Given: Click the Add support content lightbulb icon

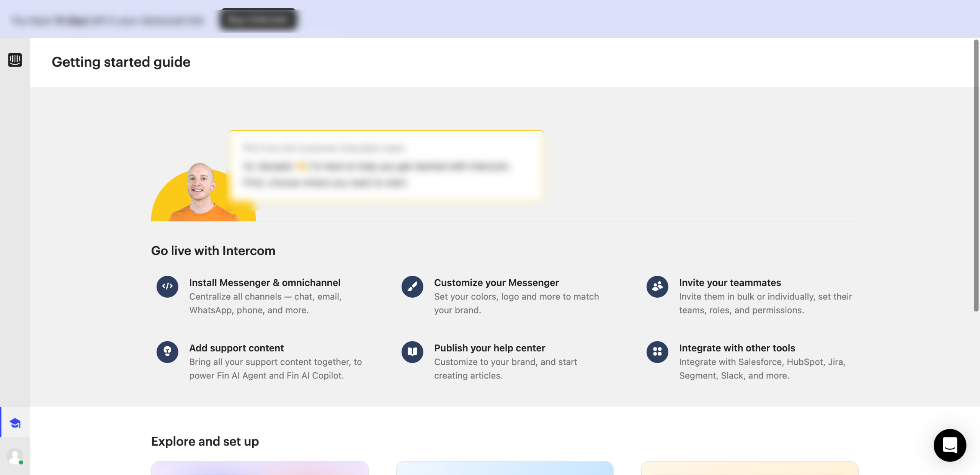Looking at the screenshot, I should pos(167,352).
